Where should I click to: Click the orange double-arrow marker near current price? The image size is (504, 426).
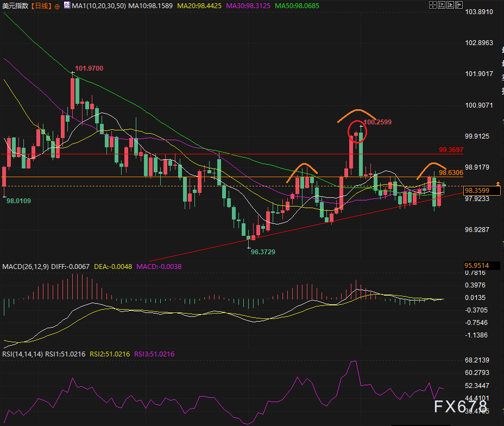498,184
